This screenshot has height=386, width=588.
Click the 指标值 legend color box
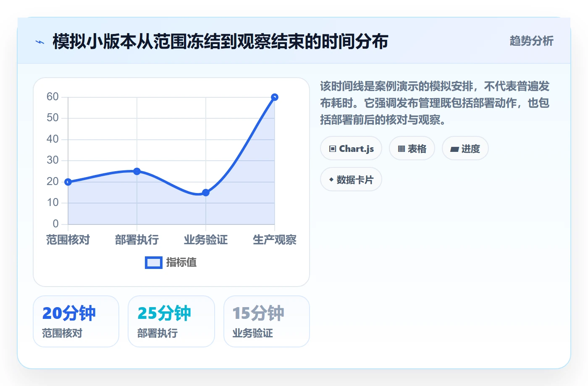(154, 263)
